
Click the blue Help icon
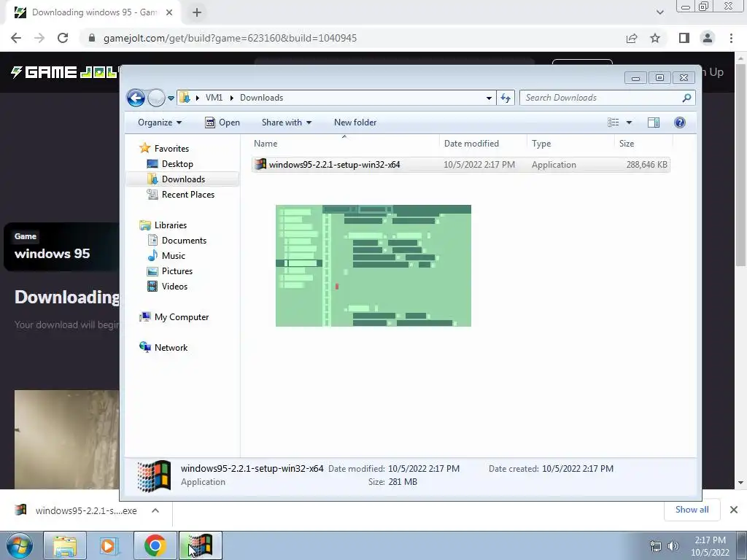[680, 122]
